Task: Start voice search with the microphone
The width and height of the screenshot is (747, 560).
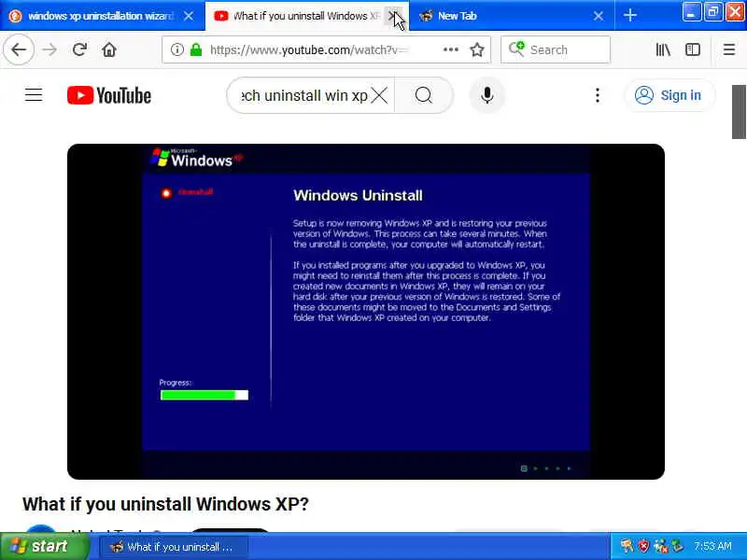Action: [486, 95]
